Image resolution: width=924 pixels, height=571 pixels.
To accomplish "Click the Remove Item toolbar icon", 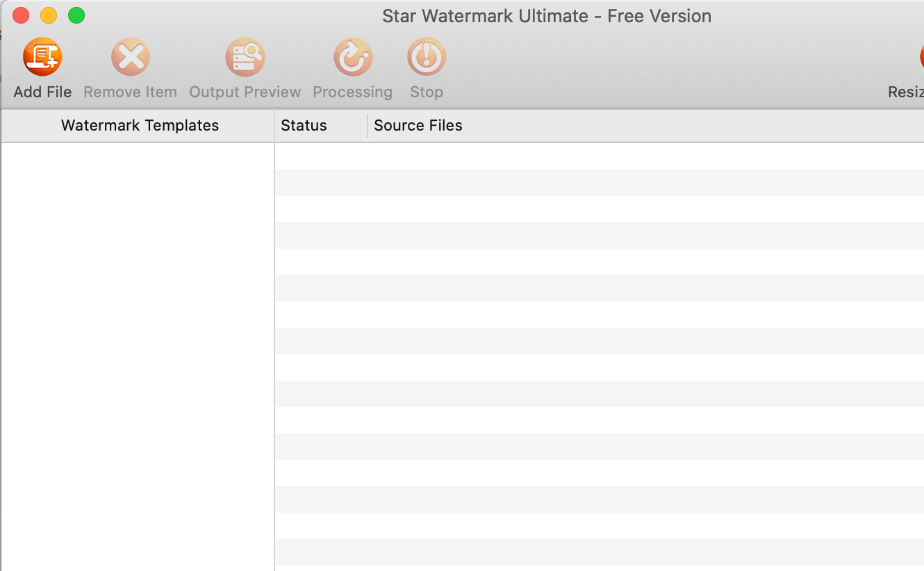I will (131, 57).
